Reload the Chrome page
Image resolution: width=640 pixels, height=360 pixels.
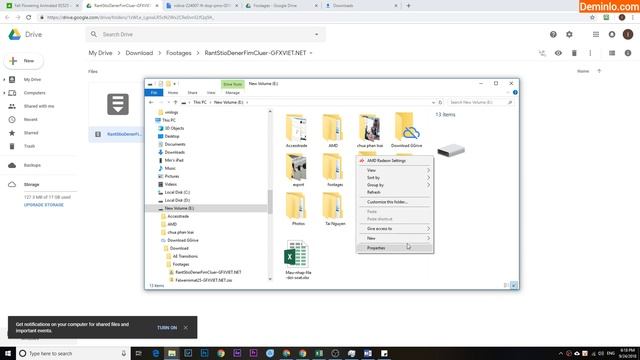(29, 18)
